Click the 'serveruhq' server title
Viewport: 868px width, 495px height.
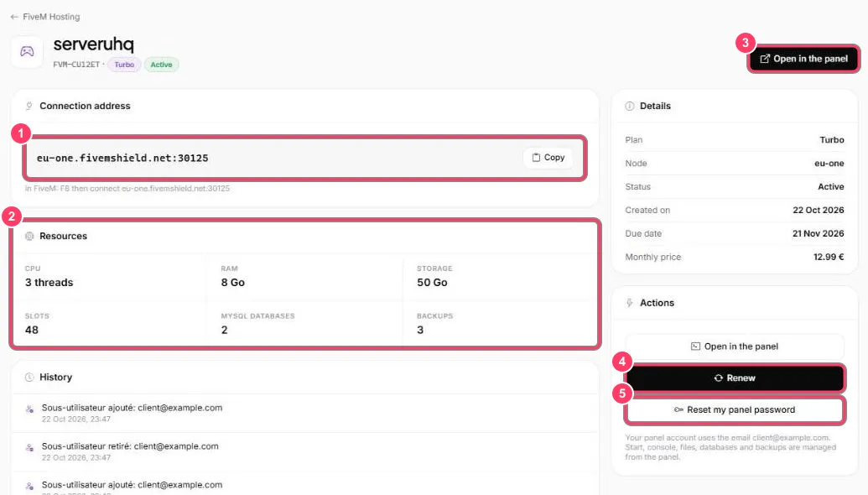click(94, 44)
